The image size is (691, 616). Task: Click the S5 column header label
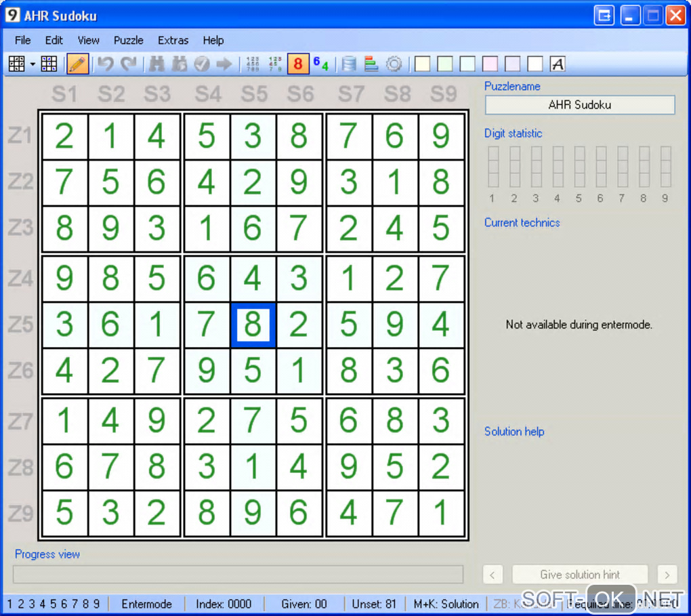pyautogui.click(x=254, y=94)
